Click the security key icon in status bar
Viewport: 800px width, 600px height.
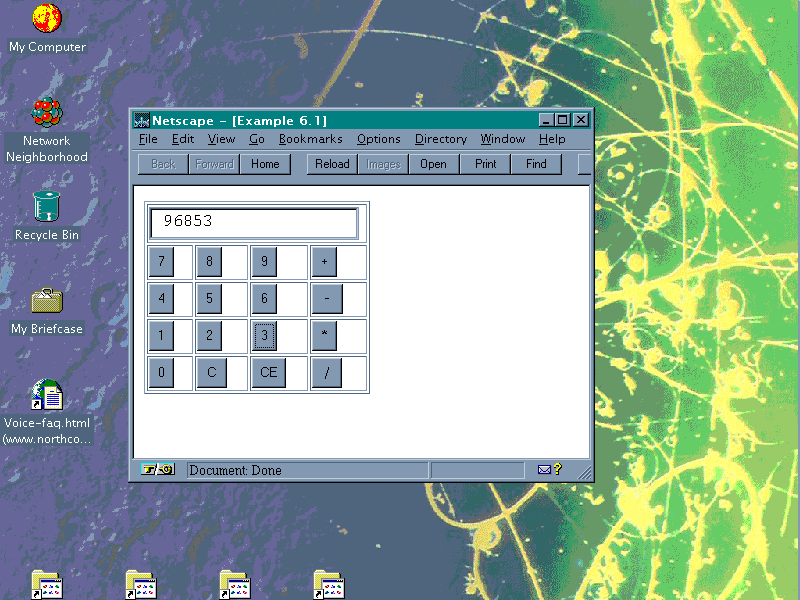(x=157, y=469)
